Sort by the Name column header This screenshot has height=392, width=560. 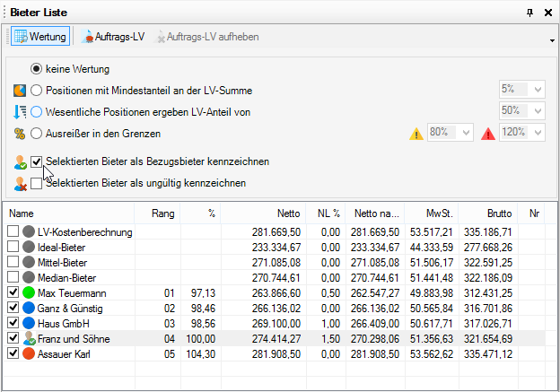click(x=70, y=213)
